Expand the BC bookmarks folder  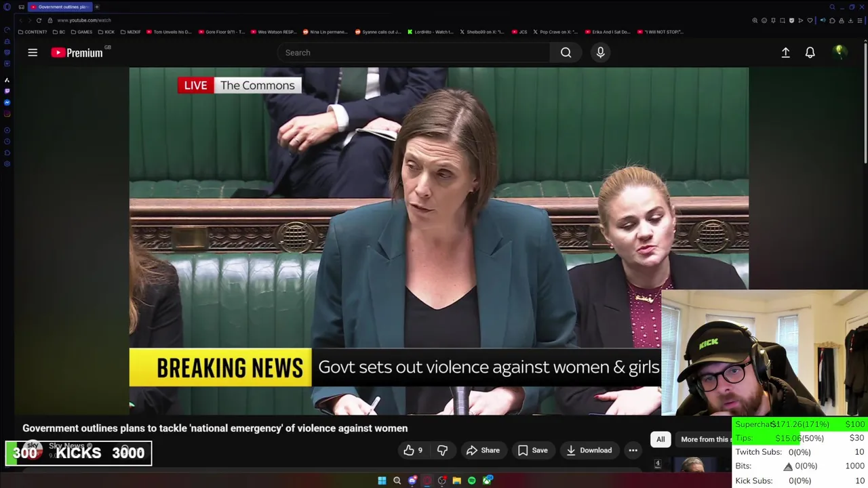pyautogui.click(x=59, y=32)
